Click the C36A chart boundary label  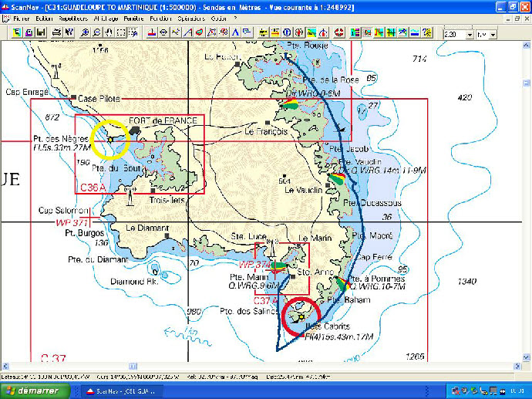coord(92,187)
